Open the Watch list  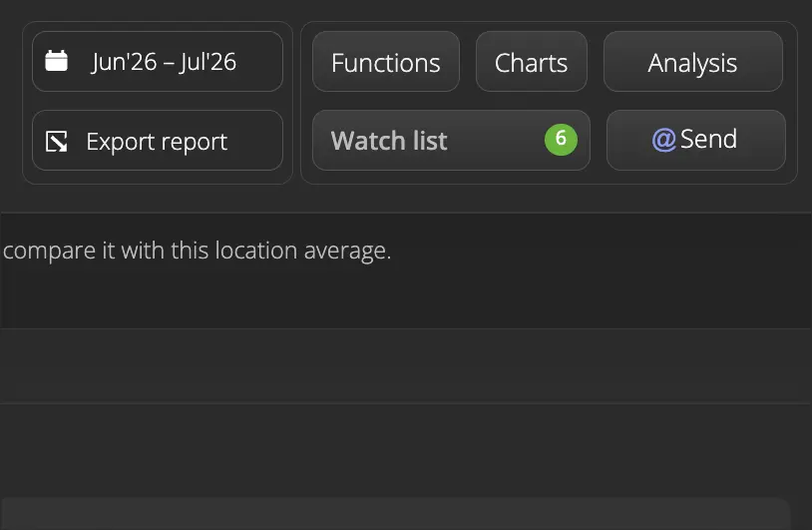(x=451, y=141)
